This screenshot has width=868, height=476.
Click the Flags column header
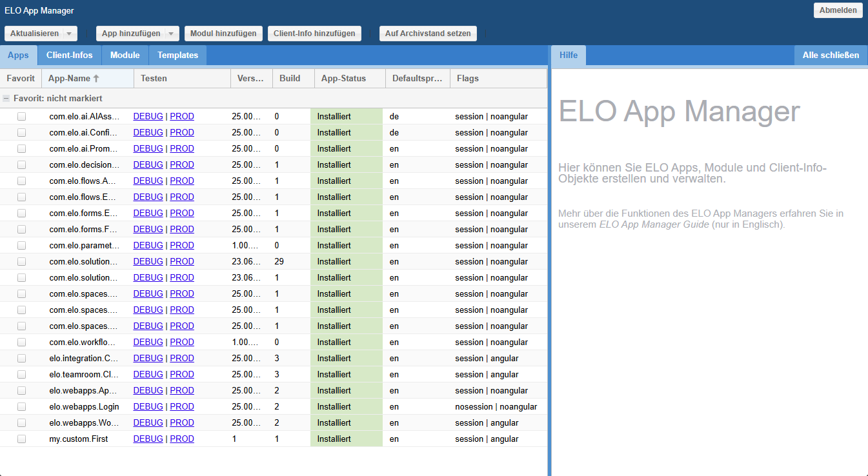(x=498, y=79)
